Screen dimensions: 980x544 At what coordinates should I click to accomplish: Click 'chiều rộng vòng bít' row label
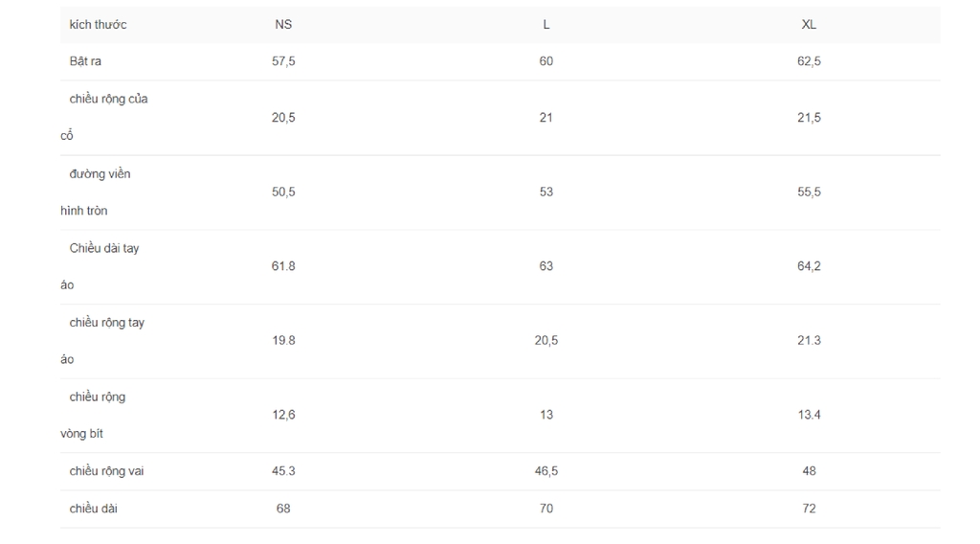(x=93, y=416)
